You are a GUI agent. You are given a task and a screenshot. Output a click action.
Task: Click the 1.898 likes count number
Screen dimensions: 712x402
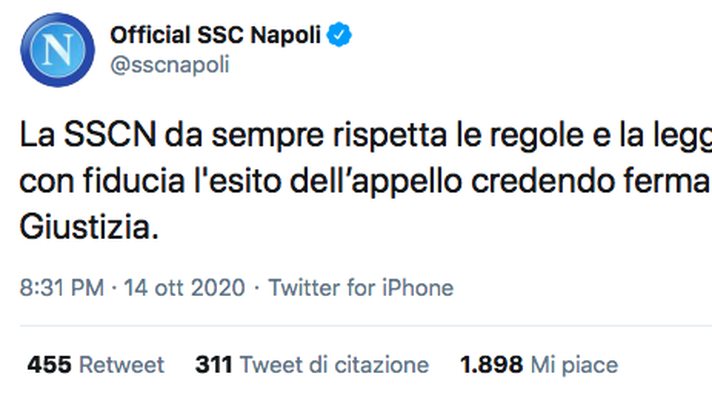click(490, 365)
